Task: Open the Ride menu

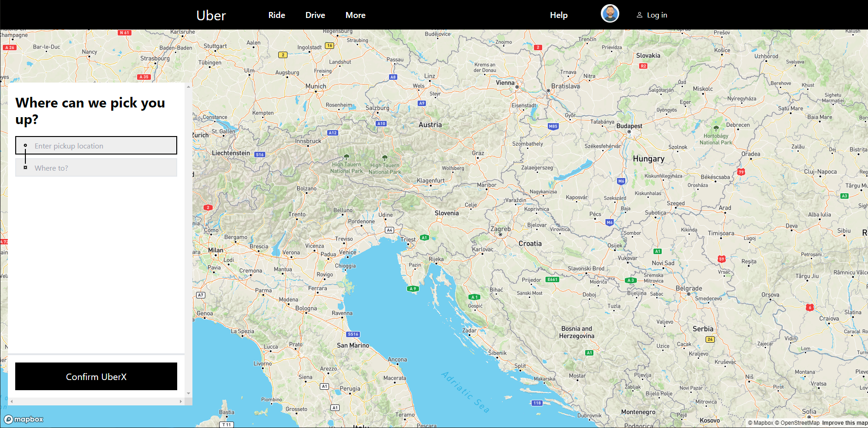Action: (x=277, y=15)
